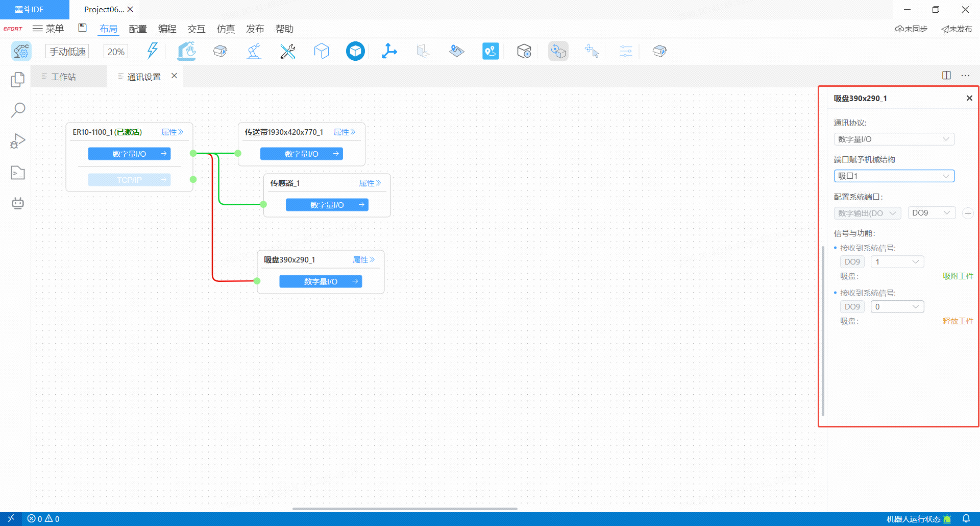
Task: Click the lightning bolt icon in toolbar
Action: 152,51
